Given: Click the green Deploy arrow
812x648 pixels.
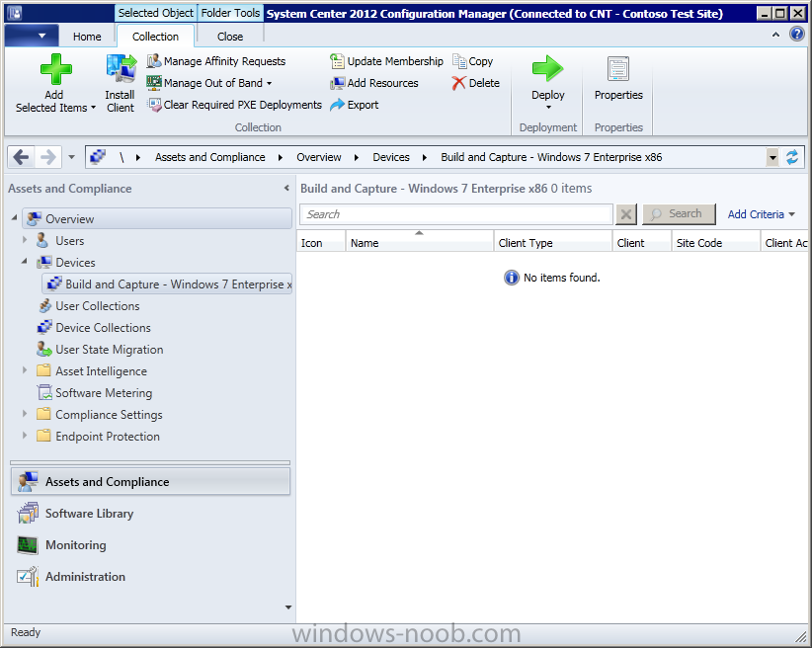Looking at the screenshot, I should click(547, 69).
